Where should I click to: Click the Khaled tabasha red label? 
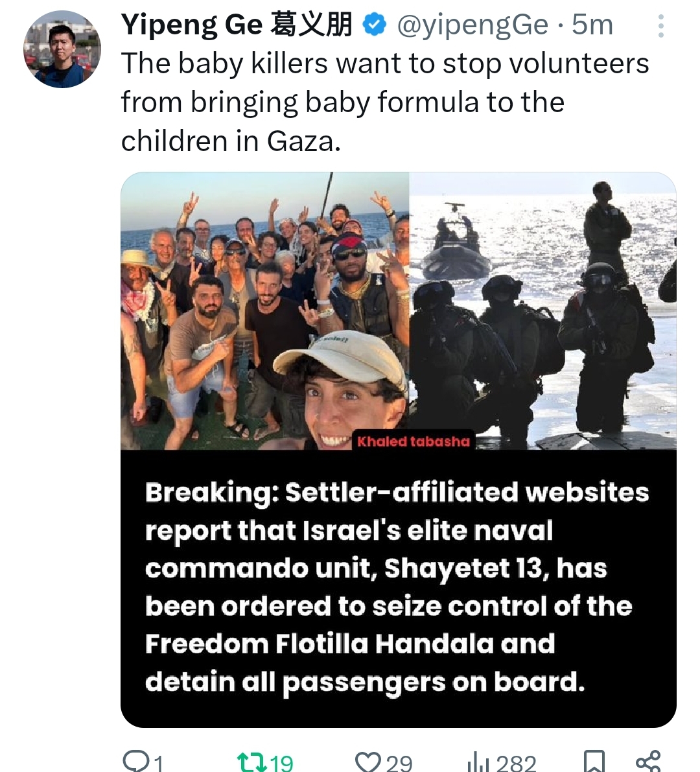click(414, 441)
